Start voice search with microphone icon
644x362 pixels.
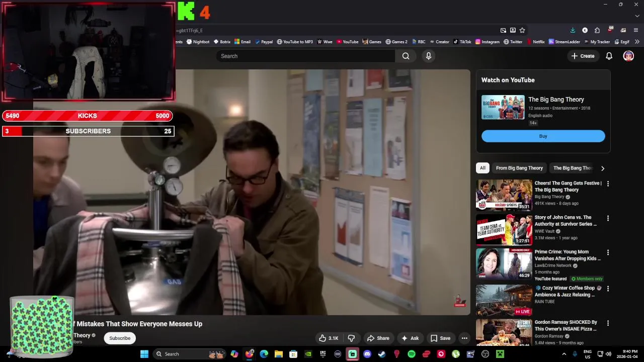tap(429, 56)
